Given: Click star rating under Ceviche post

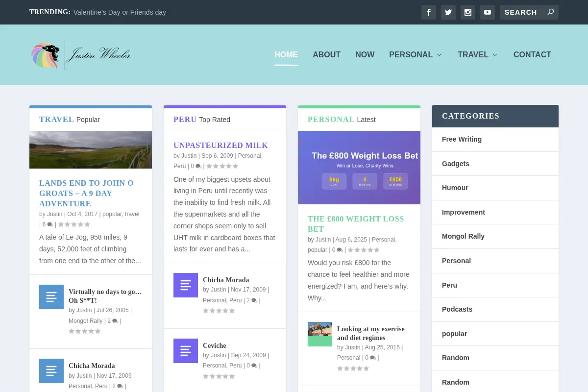Looking at the screenshot, I should pos(219,376).
